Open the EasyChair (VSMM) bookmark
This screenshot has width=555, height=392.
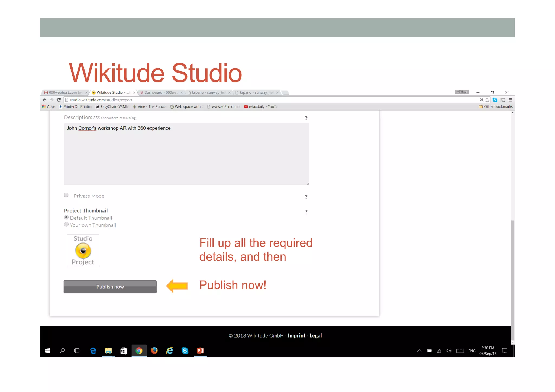(x=112, y=106)
